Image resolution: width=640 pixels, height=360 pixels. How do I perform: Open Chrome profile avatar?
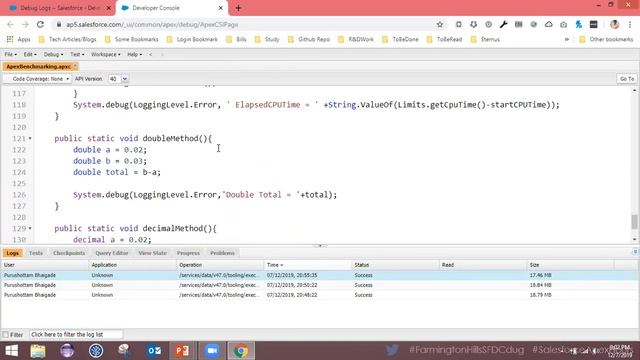614,24
